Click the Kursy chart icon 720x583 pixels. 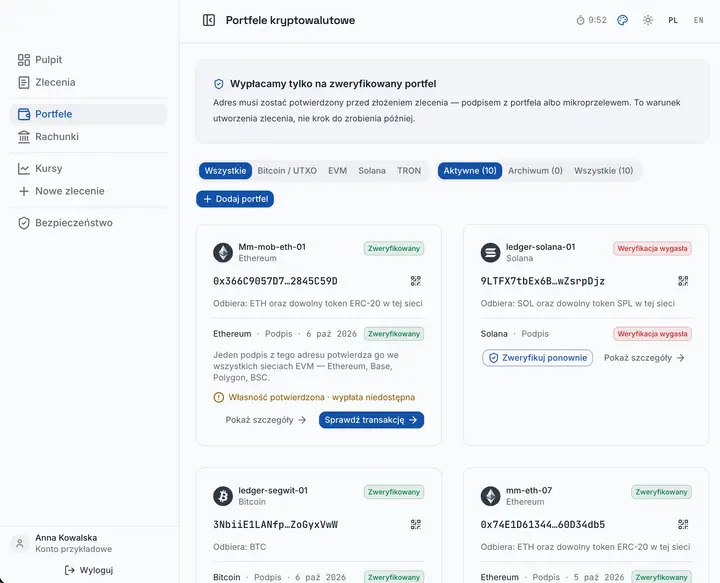pos(24,168)
